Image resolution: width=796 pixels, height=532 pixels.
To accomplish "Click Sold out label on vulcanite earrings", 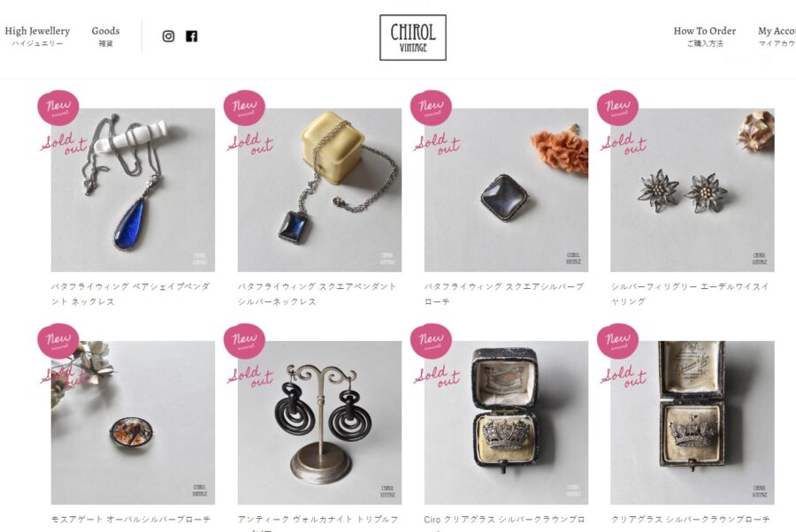I will (250, 376).
